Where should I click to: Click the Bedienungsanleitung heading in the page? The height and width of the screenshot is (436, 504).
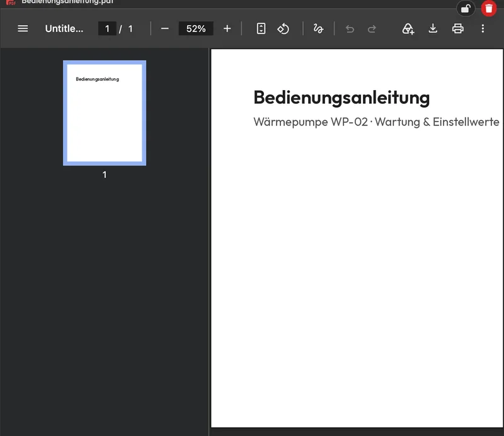click(341, 98)
